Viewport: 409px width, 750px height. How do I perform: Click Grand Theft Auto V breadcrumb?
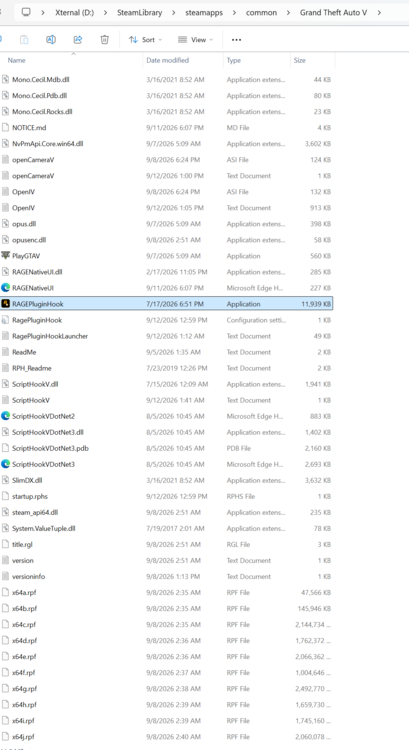pos(333,12)
